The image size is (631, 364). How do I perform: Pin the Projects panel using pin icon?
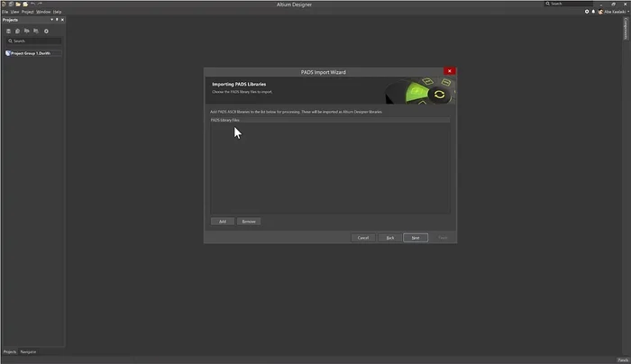tap(56, 19)
